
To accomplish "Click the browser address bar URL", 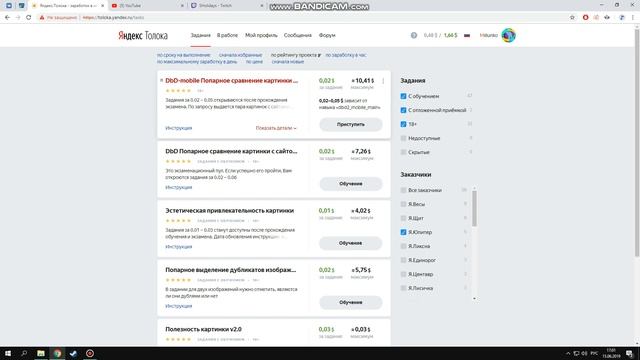I will [113, 18].
